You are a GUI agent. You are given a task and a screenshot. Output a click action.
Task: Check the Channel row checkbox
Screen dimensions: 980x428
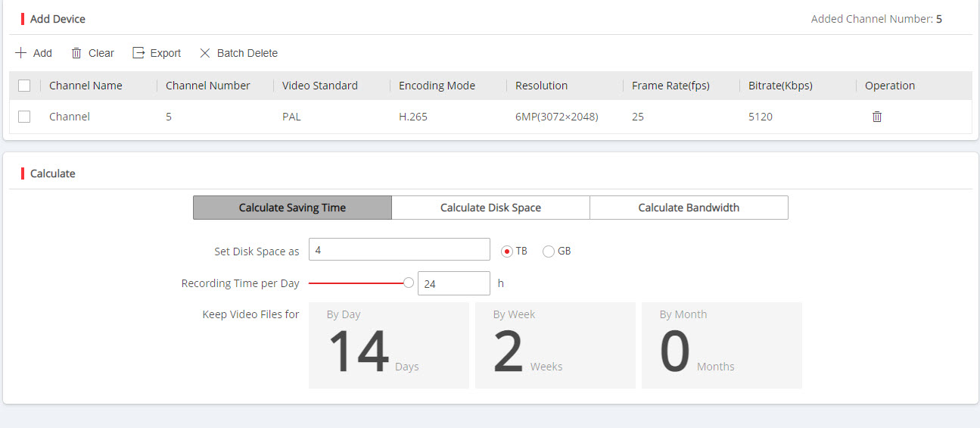pyautogui.click(x=24, y=117)
